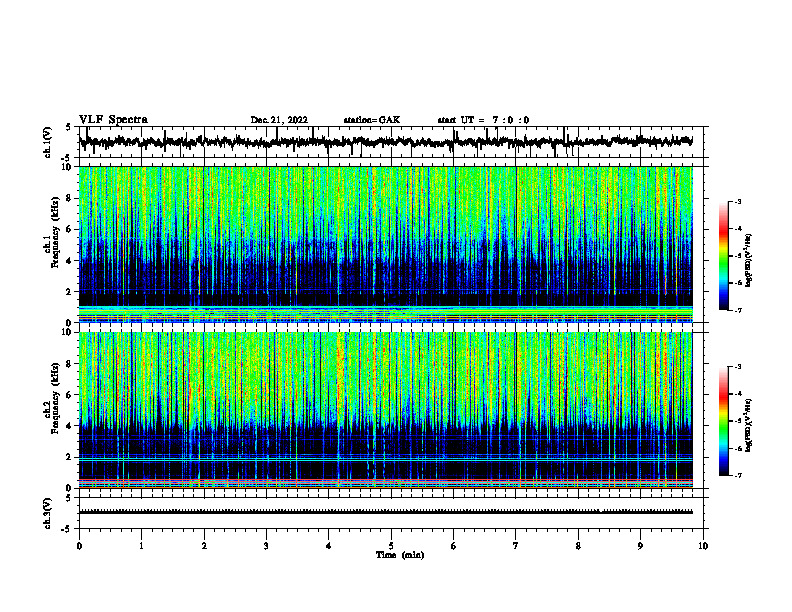Click the ch.1 voltage waveform trace panel

[393, 142]
